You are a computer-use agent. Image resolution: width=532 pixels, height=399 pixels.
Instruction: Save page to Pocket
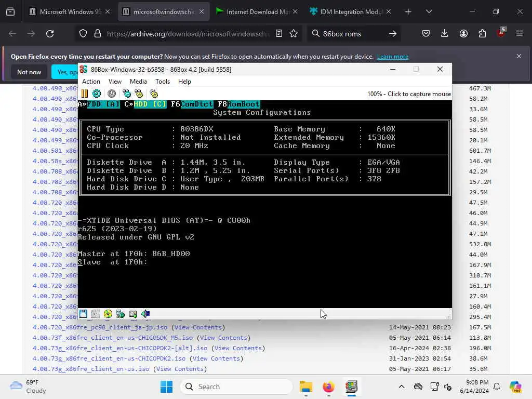point(426,34)
